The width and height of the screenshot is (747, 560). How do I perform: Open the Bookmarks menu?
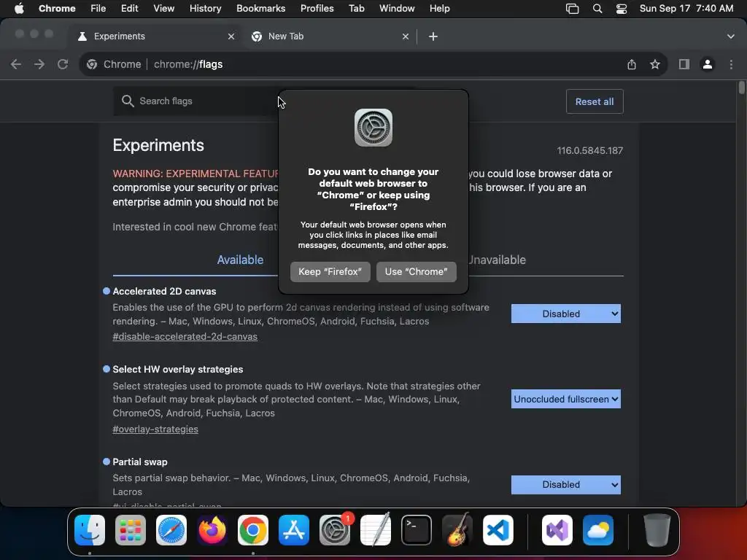[x=260, y=9]
